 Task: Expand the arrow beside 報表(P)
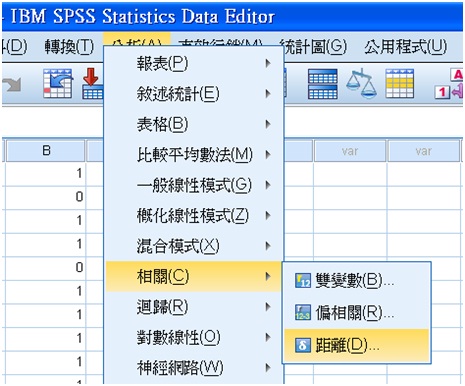pos(268,63)
